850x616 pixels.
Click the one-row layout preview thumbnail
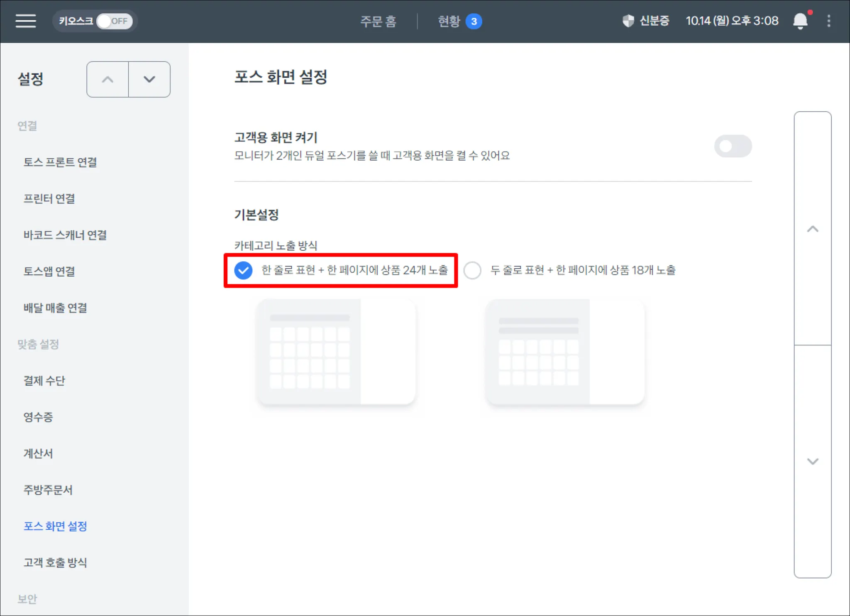pos(335,352)
